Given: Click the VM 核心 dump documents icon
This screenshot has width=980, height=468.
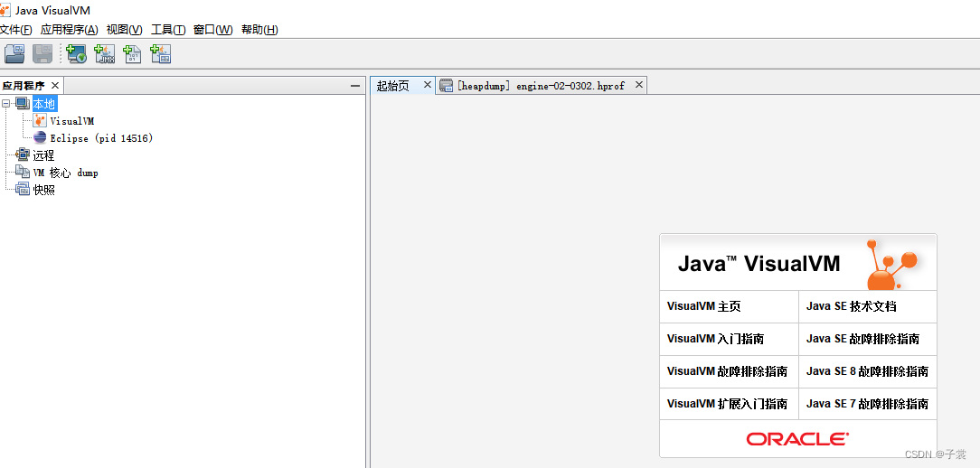Looking at the screenshot, I should pyautogui.click(x=23, y=173).
